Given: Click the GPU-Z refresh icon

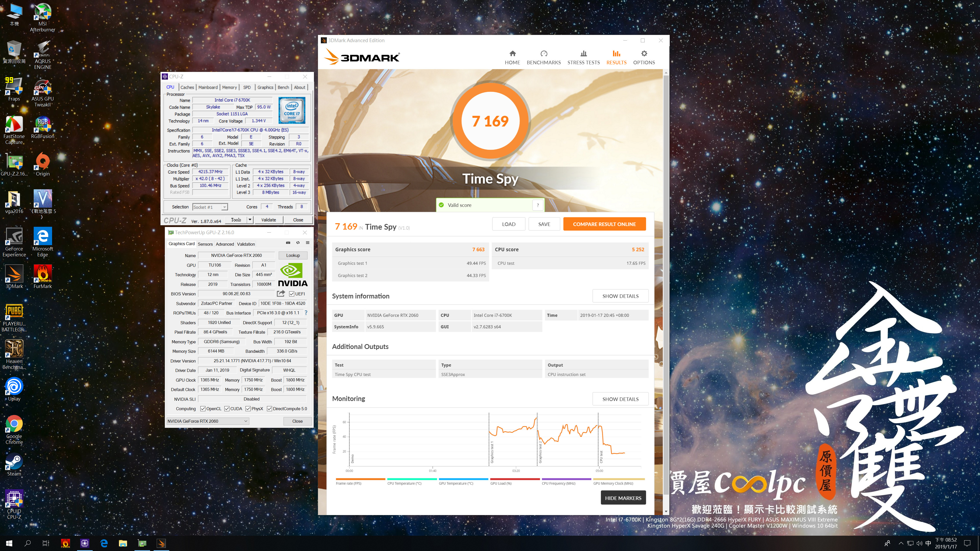Looking at the screenshot, I should click(x=298, y=243).
